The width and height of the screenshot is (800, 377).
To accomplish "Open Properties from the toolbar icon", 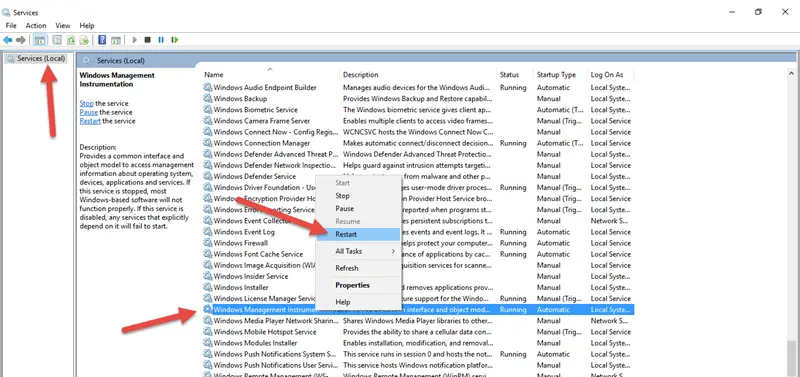I will pyautogui.click(x=57, y=40).
